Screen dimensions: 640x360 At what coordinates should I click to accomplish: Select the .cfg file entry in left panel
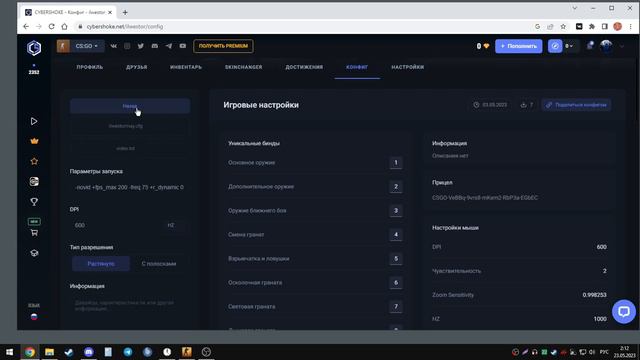click(x=126, y=126)
